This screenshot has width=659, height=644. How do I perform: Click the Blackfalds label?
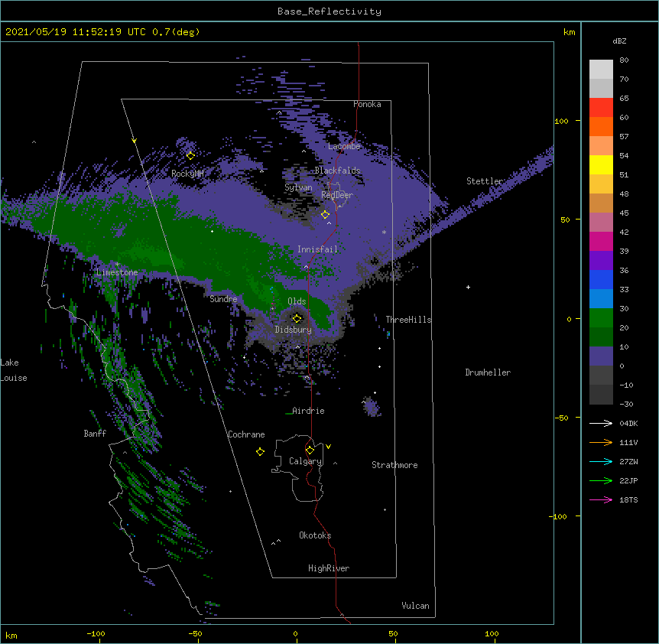337,171
